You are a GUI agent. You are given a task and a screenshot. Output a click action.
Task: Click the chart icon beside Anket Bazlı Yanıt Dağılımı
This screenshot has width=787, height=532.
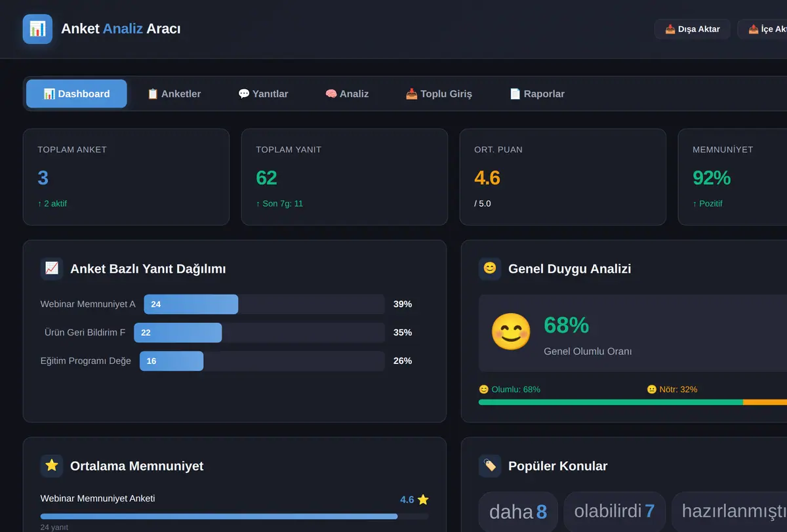(52, 268)
